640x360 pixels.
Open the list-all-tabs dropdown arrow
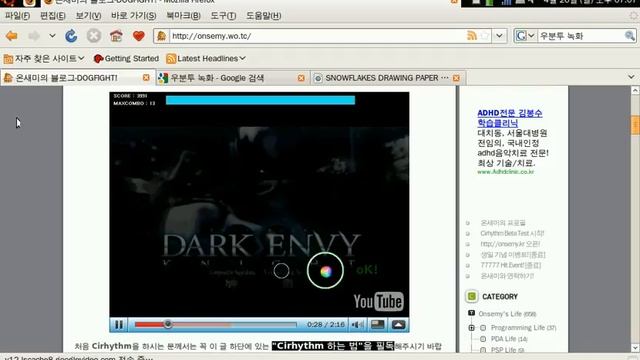tap(631, 77)
